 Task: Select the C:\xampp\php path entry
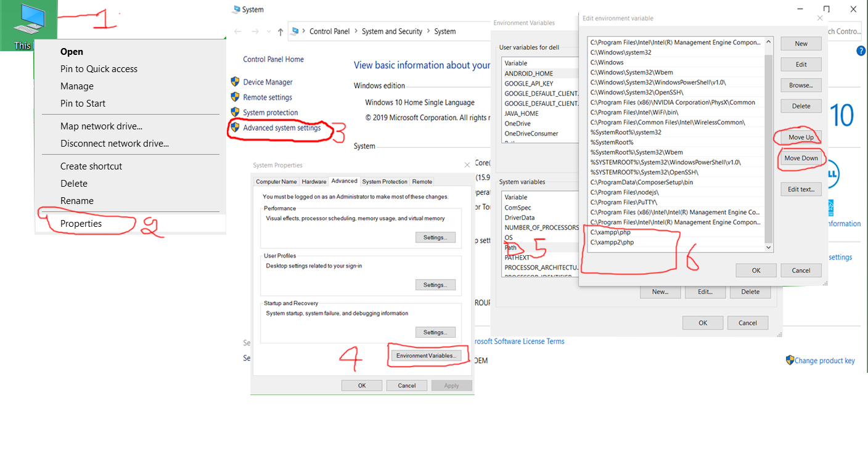point(610,232)
